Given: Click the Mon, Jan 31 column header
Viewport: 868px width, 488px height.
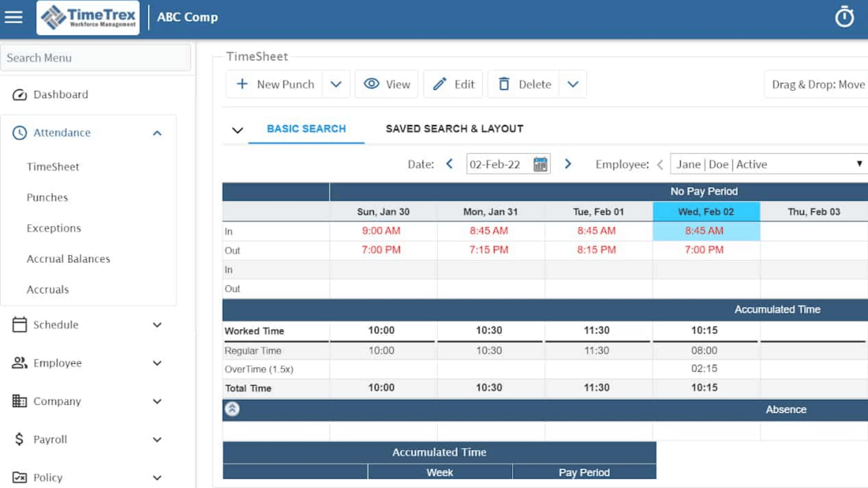Looking at the screenshot, I should point(491,211).
